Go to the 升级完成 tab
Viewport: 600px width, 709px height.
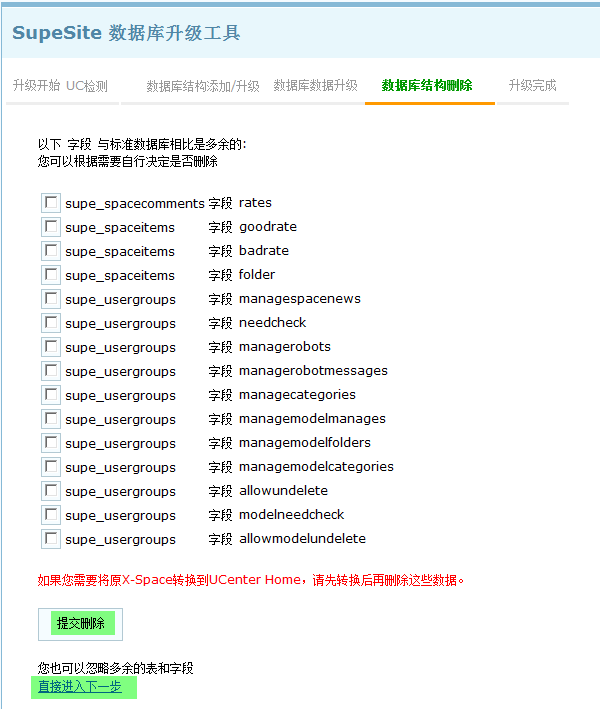(x=532, y=86)
